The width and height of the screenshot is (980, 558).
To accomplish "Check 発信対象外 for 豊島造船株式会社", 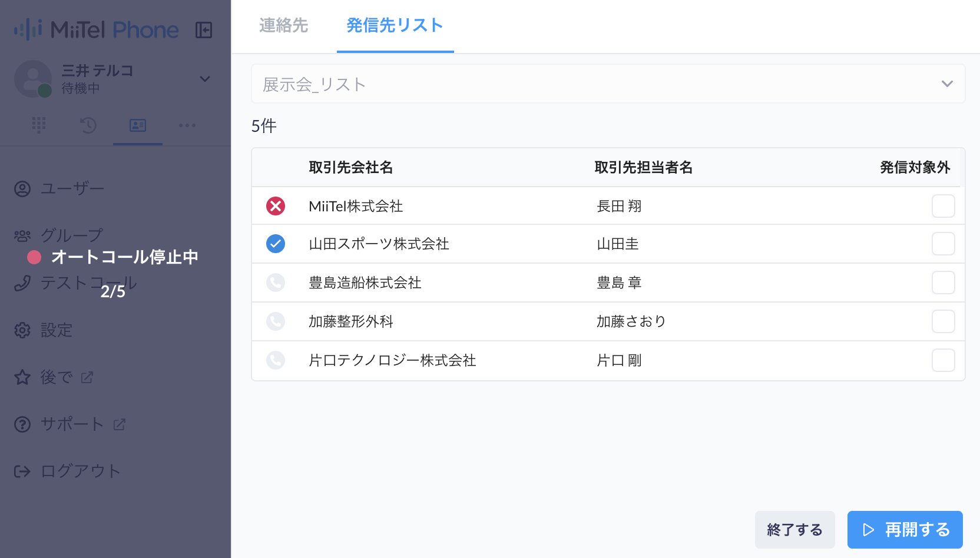I will pyautogui.click(x=943, y=283).
